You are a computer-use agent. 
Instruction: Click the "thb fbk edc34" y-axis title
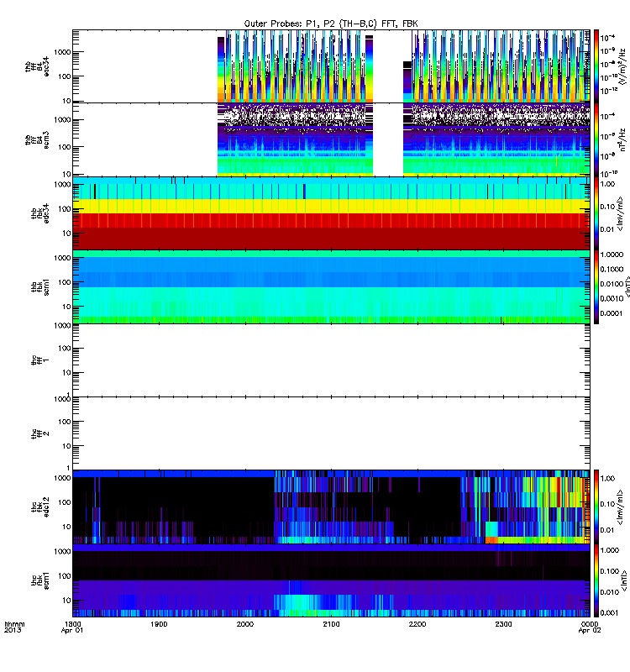tap(40, 213)
